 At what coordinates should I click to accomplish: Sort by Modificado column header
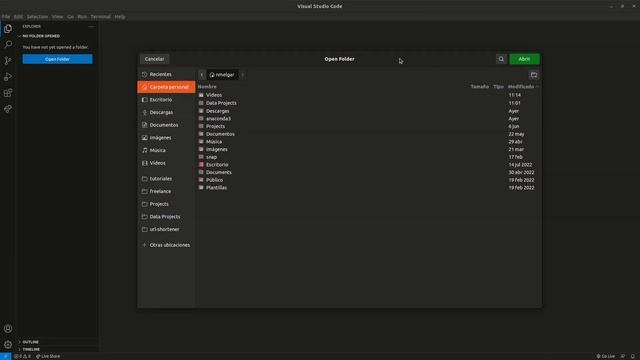point(523,87)
